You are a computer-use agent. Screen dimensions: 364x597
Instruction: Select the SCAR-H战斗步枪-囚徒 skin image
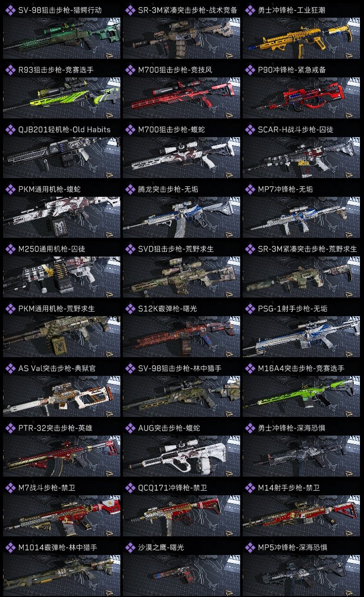[301, 158]
